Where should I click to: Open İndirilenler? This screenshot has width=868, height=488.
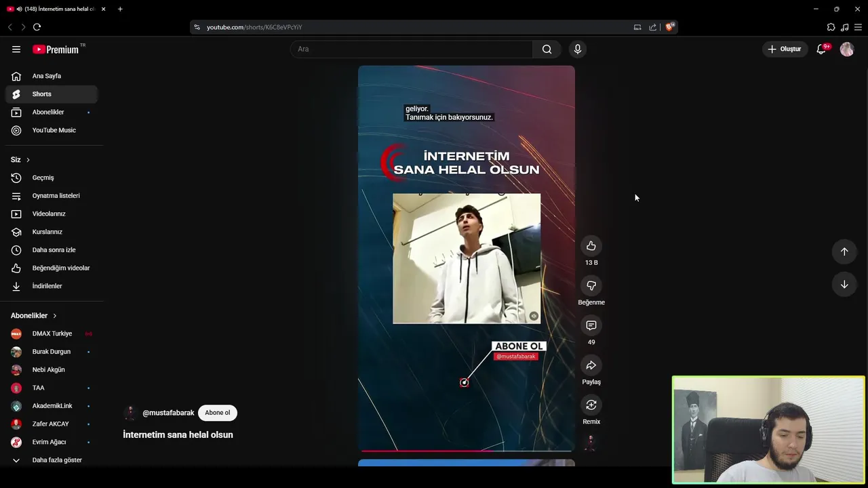pyautogui.click(x=52, y=286)
